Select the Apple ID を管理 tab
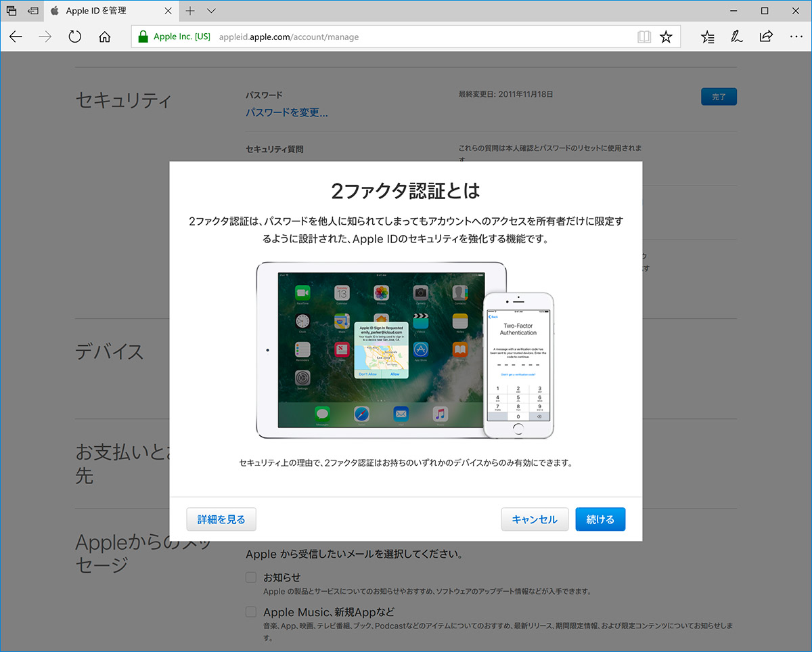This screenshot has width=812, height=652. coord(112,11)
